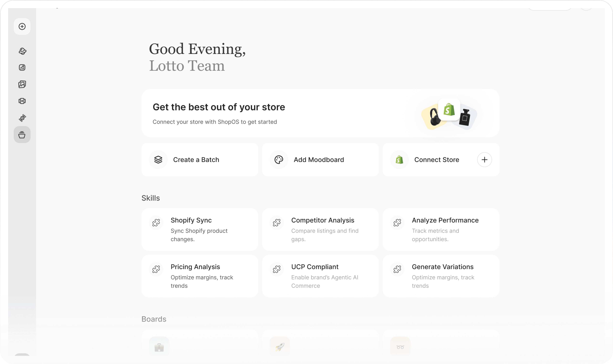Switch to the basket view in the sidebar
This screenshot has width=613, height=364.
pos(22,134)
